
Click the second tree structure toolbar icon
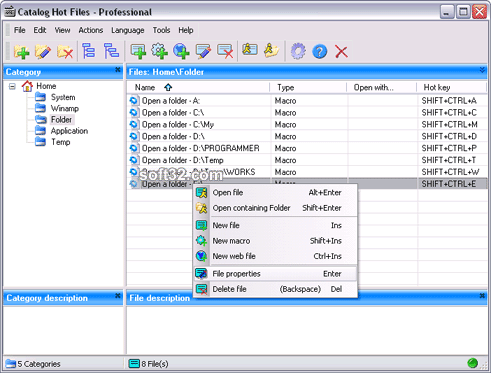(x=111, y=51)
